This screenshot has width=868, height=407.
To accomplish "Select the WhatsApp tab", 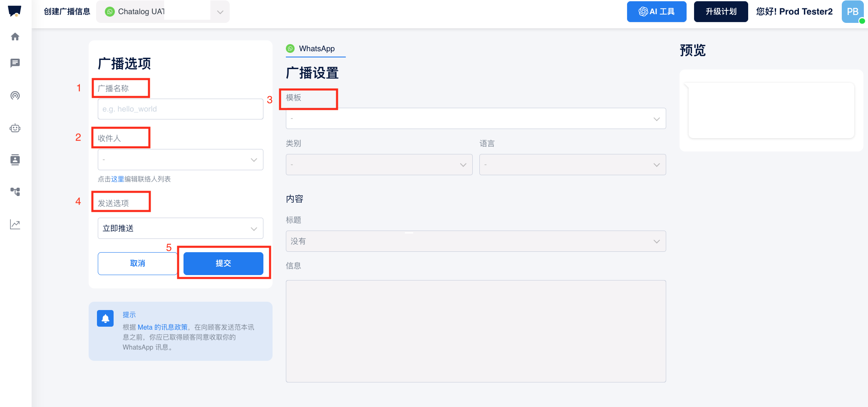I will pyautogui.click(x=316, y=49).
